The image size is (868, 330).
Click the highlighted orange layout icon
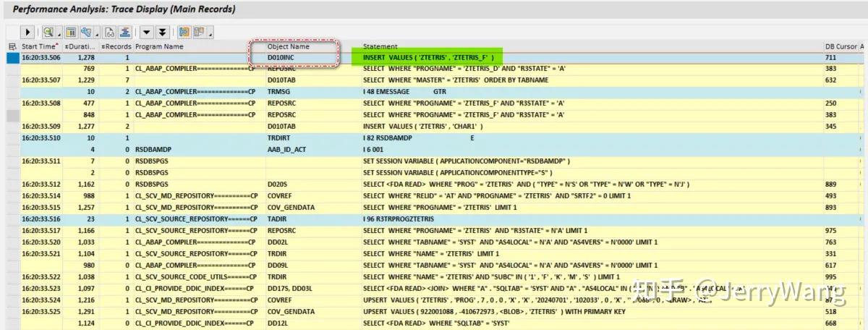click(x=184, y=32)
